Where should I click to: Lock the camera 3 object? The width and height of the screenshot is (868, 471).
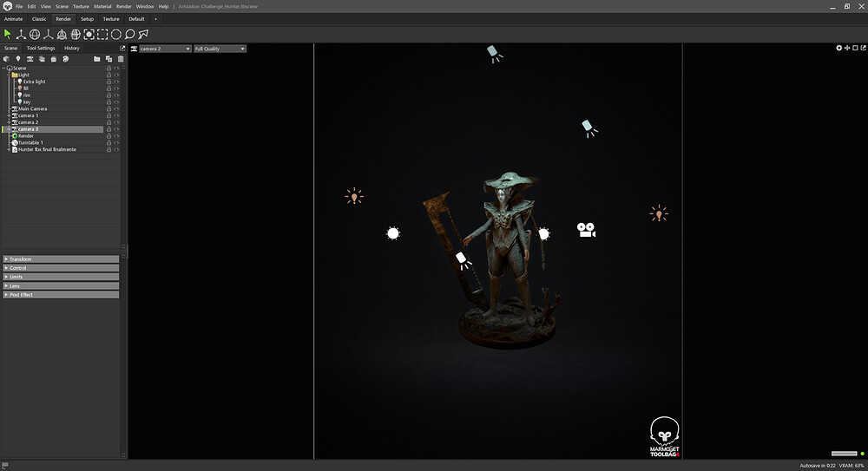point(108,129)
